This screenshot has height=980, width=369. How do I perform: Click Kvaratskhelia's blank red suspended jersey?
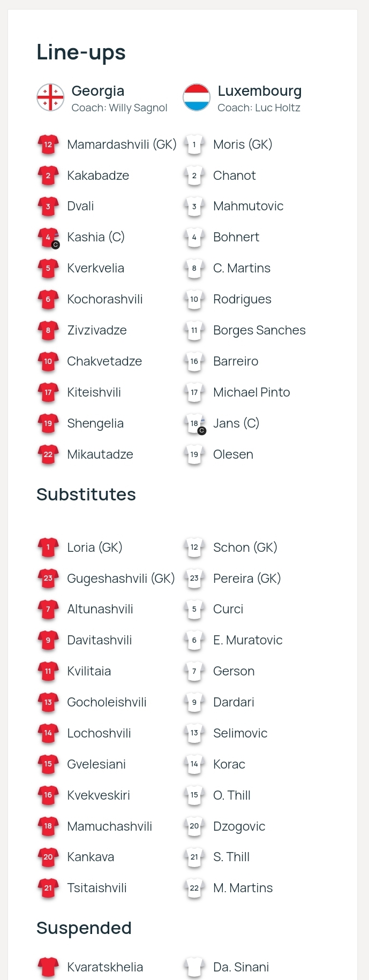click(x=48, y=967)
